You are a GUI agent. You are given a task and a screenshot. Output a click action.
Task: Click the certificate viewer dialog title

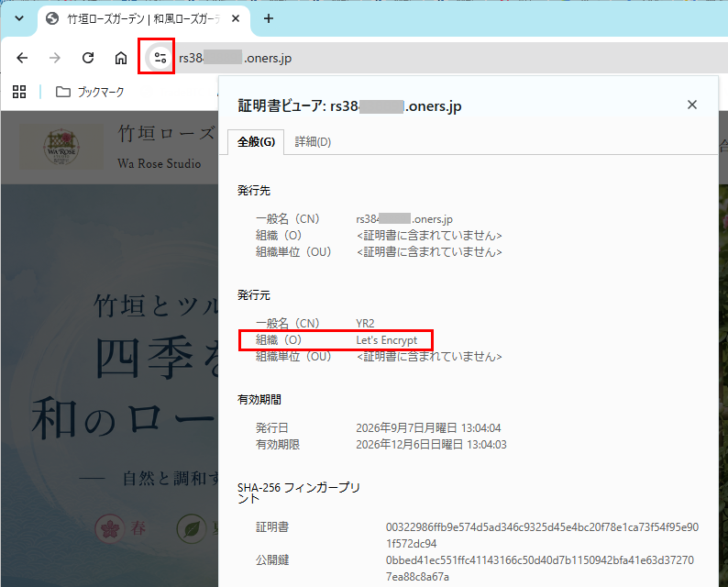click(x=349, y=105)
